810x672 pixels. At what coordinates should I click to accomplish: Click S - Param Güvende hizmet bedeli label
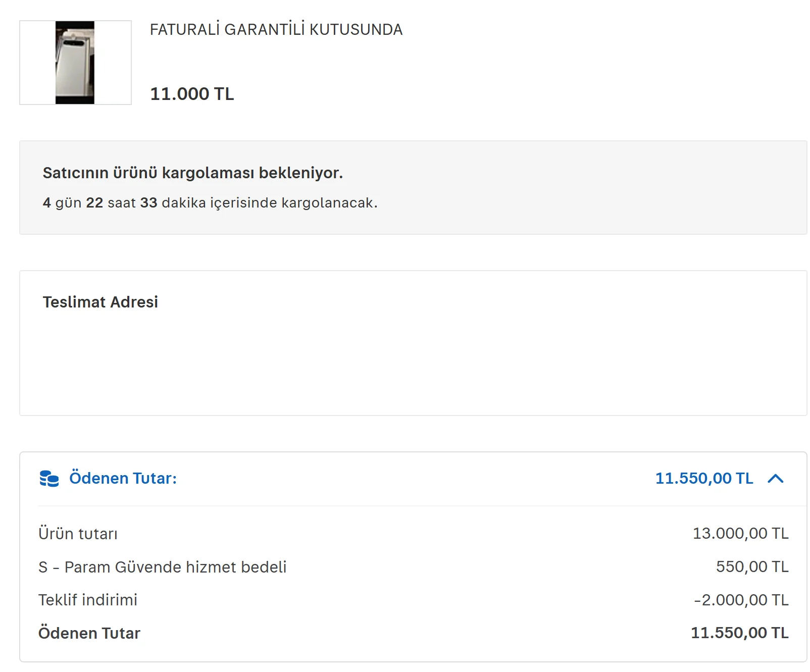pyautogui.click(x=162, y=567)
